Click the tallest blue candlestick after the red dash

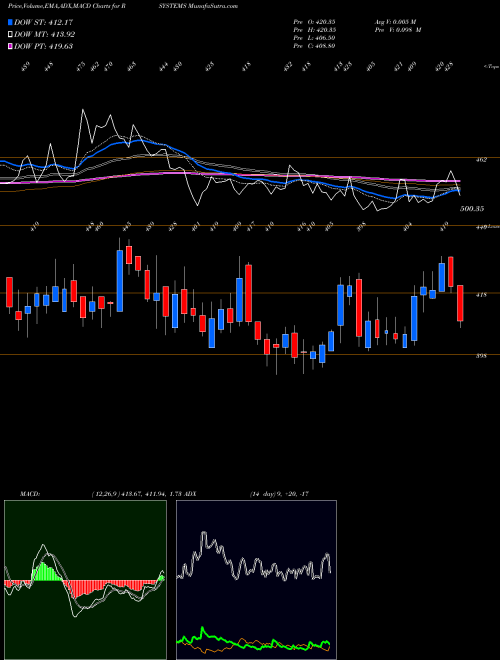pos(120,281)
